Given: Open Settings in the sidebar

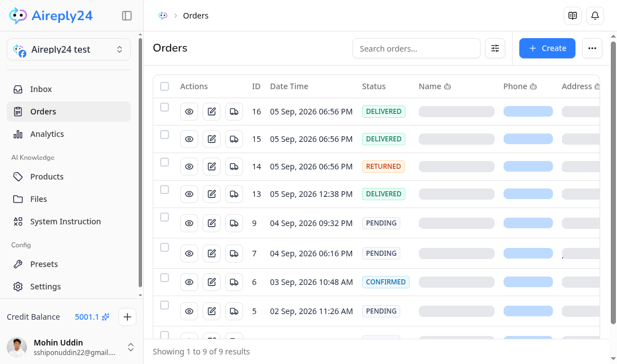Looking at the screenshot, I should pos(68,287).
